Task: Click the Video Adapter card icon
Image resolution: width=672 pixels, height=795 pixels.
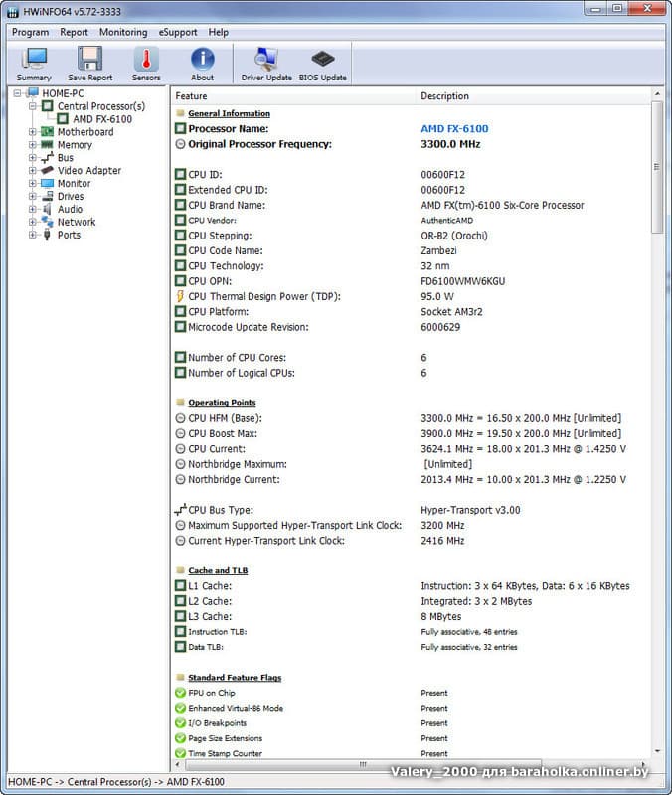Action: [47, 170]
